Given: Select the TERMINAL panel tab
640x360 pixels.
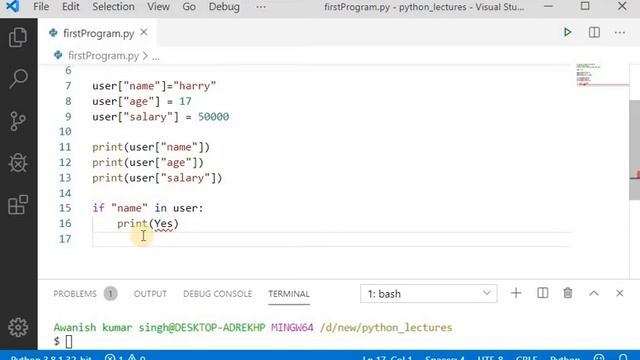Looking at the screenshot, I should tap(289, 294).
